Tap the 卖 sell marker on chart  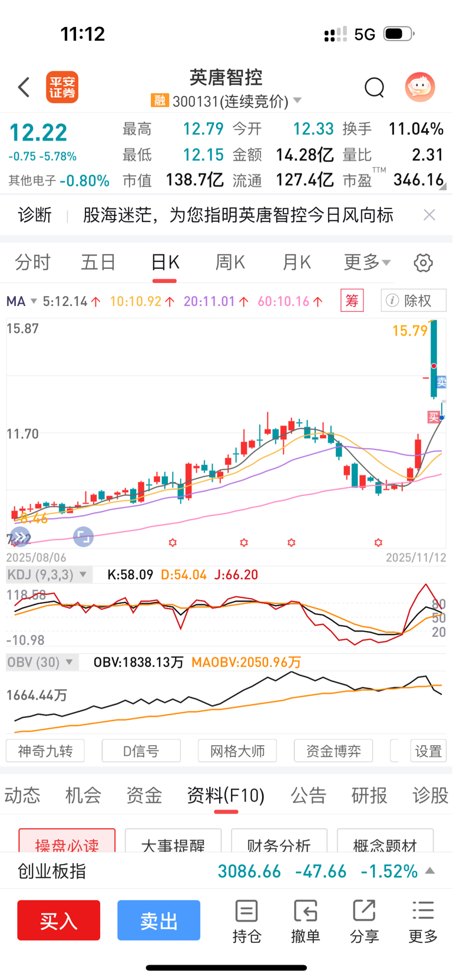(x=441, y=381)
